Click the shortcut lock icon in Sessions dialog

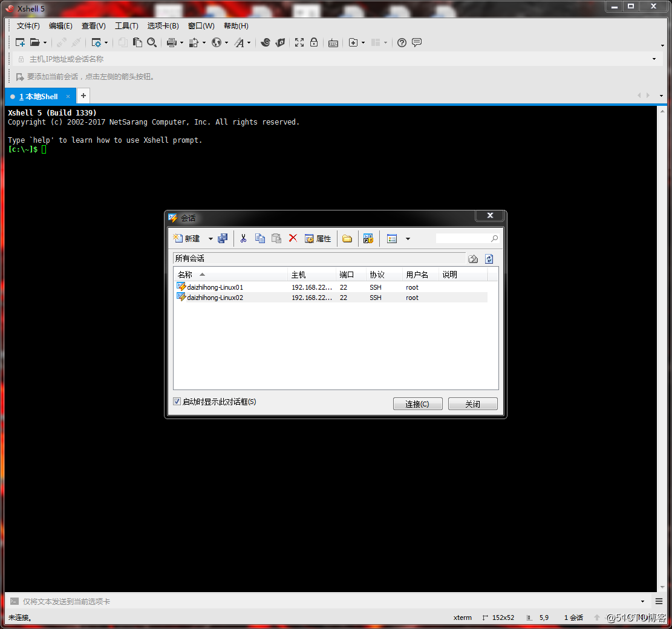368,239
